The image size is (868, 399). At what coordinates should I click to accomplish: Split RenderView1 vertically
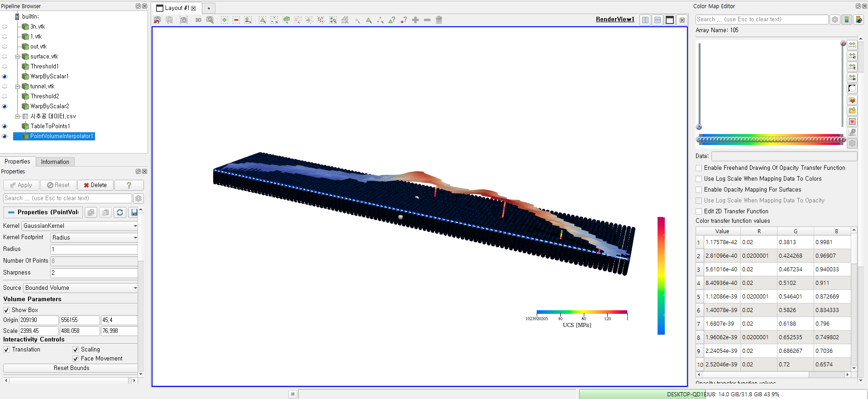click(658, 20)
